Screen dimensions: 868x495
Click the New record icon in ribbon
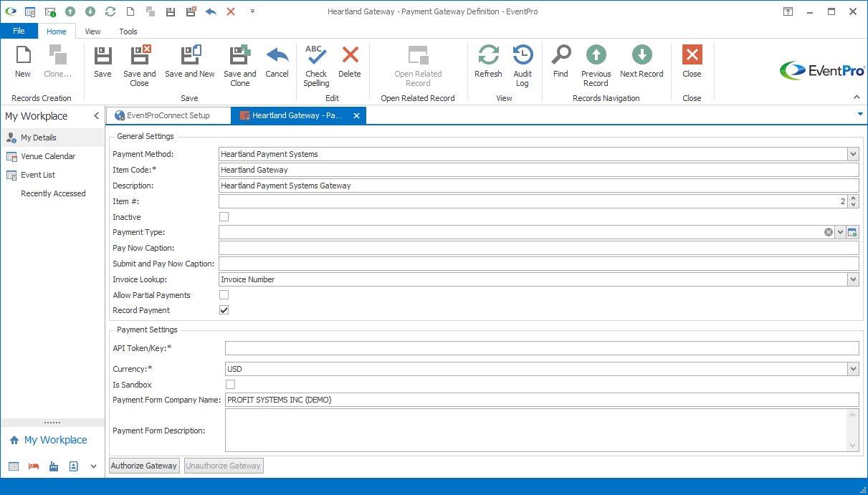[x=23, y=56]
